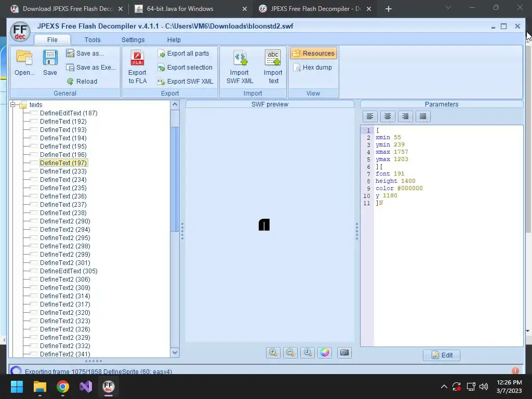
Task: Select DefineText2 (290) in tree
Action: [x=65, y=221]
